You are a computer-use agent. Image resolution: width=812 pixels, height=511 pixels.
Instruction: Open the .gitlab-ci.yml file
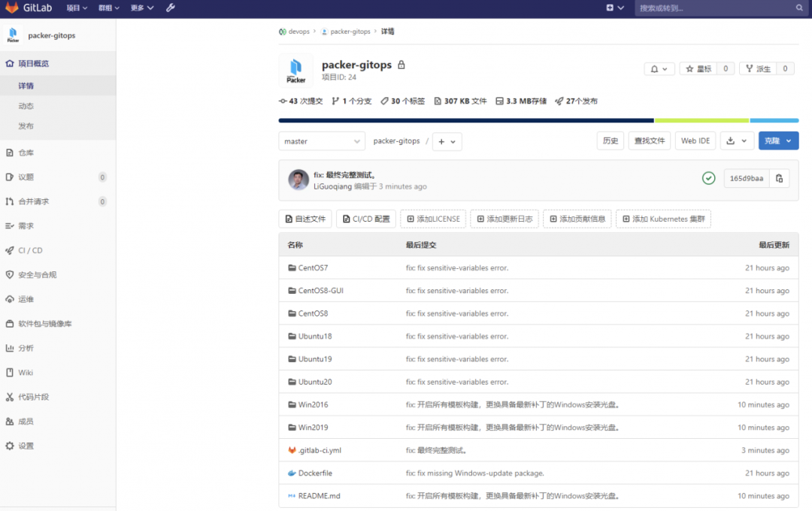[x=320, y=450]
